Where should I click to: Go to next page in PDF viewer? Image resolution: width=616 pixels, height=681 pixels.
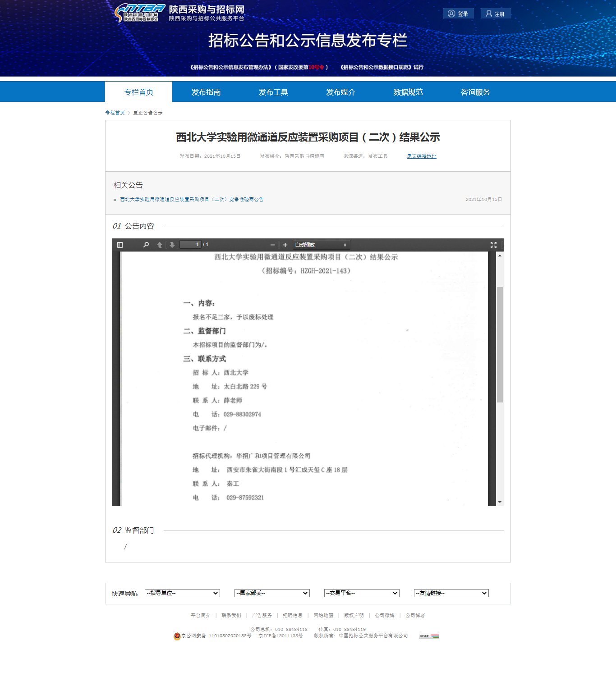tap(172, 245)
